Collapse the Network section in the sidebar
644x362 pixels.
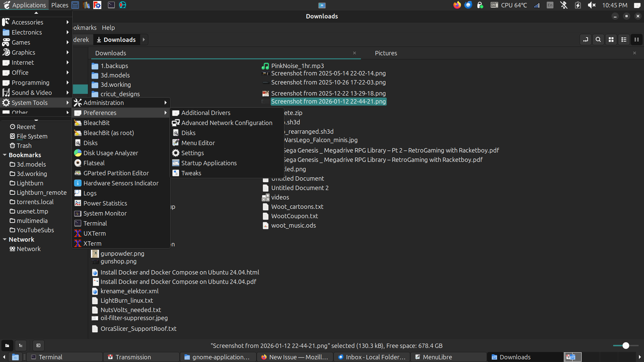point(4,239)
